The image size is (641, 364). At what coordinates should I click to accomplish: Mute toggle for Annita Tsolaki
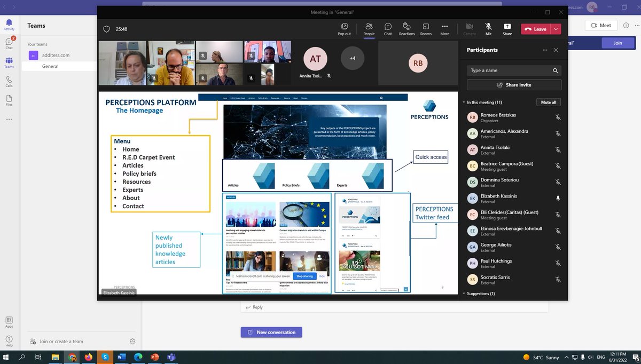[558, 150]
